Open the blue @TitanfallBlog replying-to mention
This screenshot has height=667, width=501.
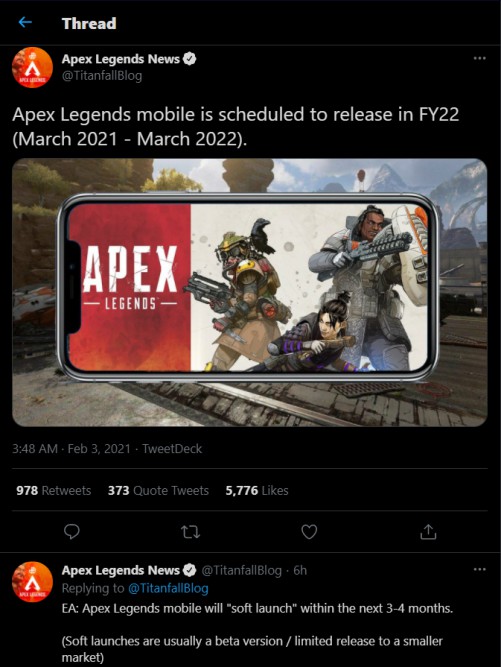(168, 588)
